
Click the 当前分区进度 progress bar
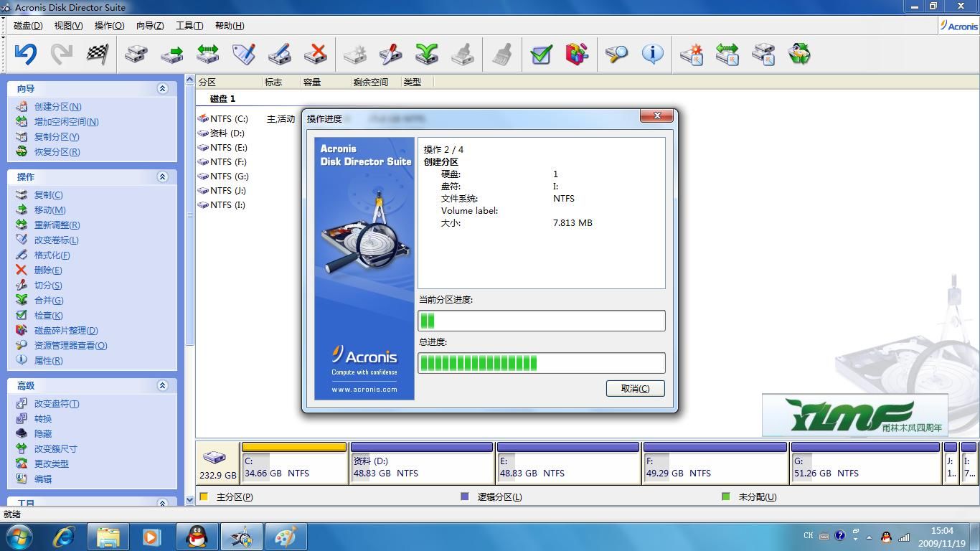542,321
